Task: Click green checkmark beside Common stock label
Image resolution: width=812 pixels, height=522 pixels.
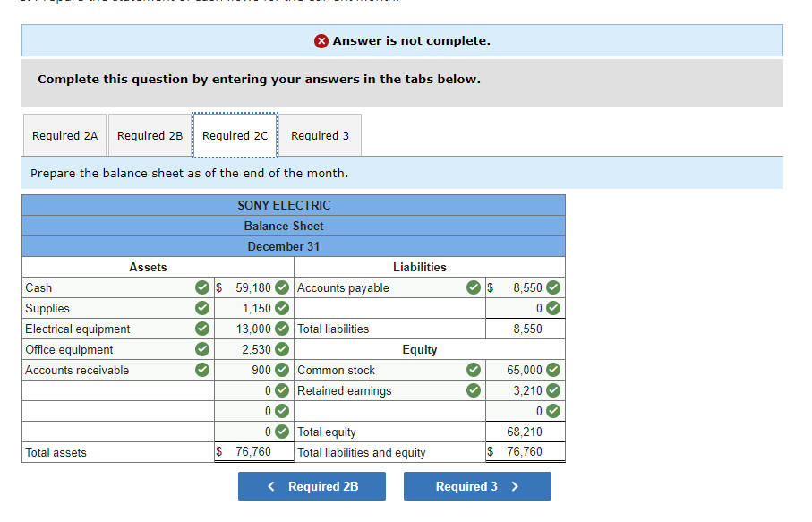Action: (x=474, y=370)
